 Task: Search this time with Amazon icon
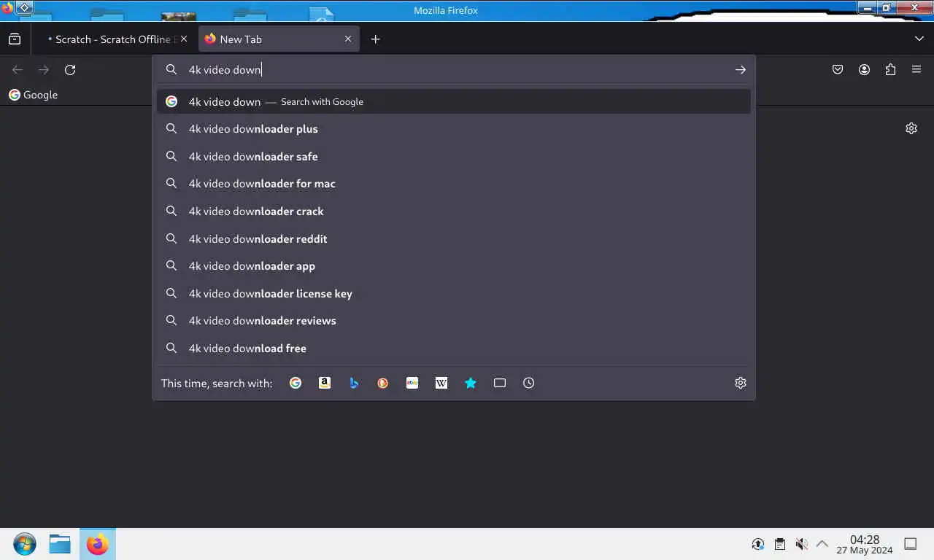(x=325, y=383)
